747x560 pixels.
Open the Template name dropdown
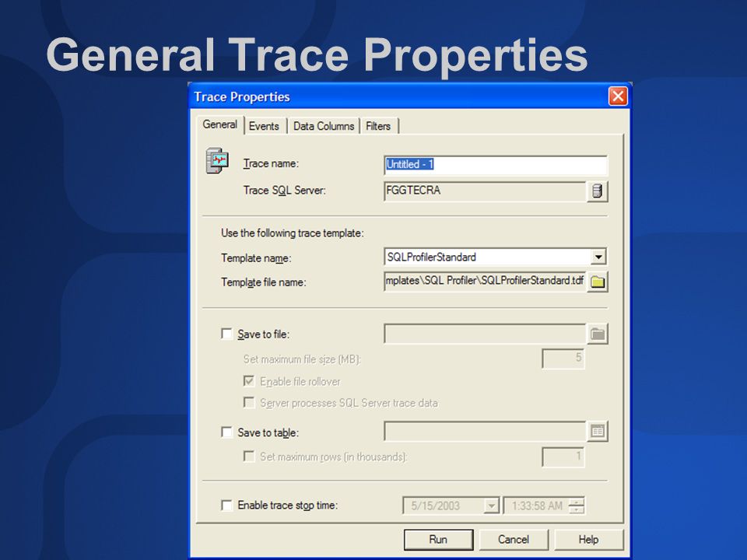click(598, 257)
